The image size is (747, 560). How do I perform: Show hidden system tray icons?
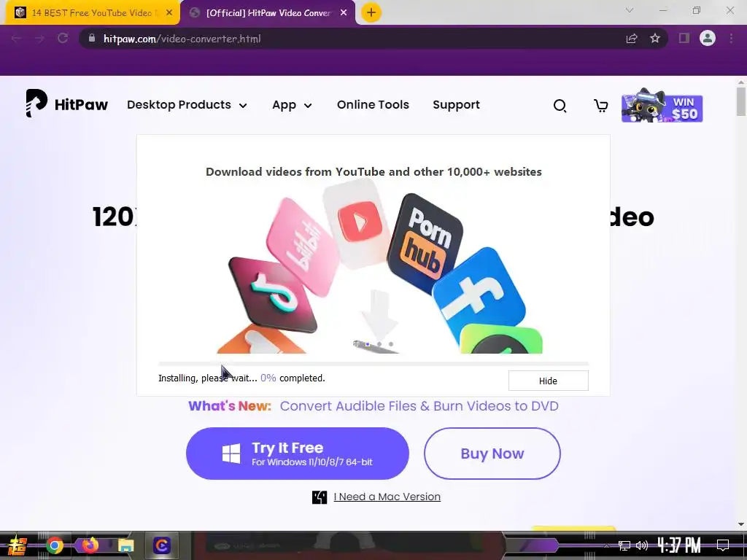[606, 545]
